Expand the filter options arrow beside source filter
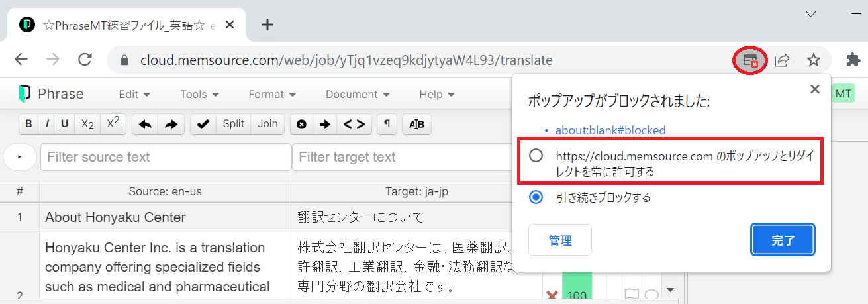 (x=19, y=157)
